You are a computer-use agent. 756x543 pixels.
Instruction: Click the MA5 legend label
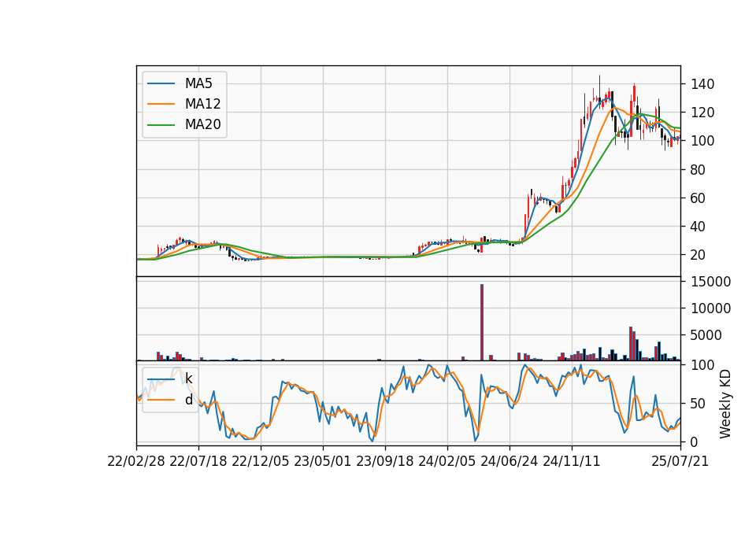tap(198, 83)
